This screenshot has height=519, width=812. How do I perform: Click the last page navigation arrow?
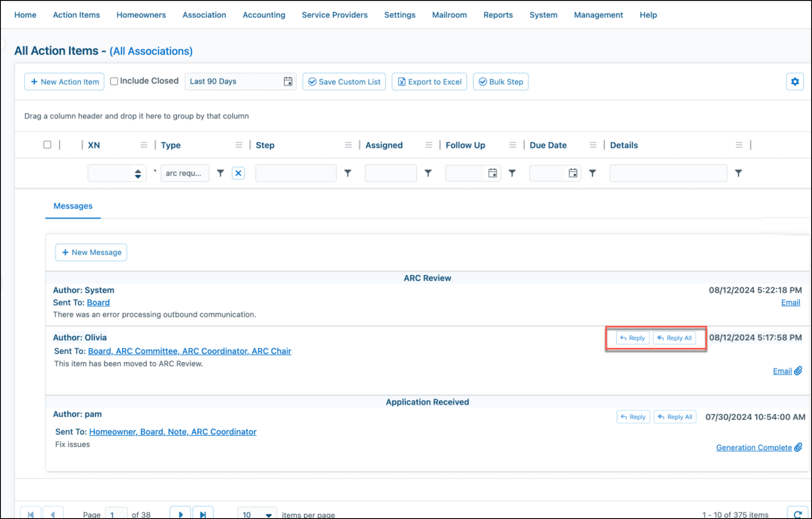click(203, 513)
